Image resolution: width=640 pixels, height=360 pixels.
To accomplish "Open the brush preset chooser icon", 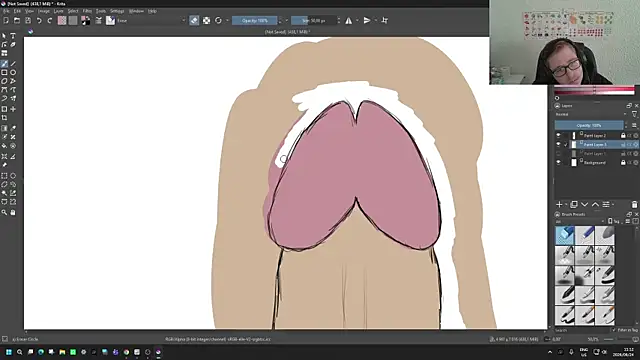I will click(x=110, y=20).
